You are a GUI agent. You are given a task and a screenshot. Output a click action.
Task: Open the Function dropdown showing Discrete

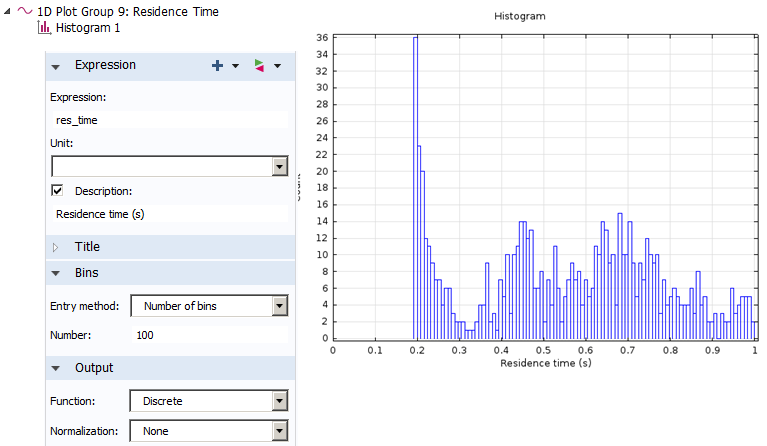point(279,401)
